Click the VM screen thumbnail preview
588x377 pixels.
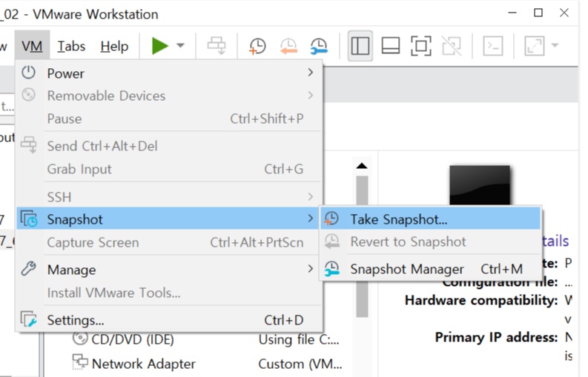coord(480,185)
